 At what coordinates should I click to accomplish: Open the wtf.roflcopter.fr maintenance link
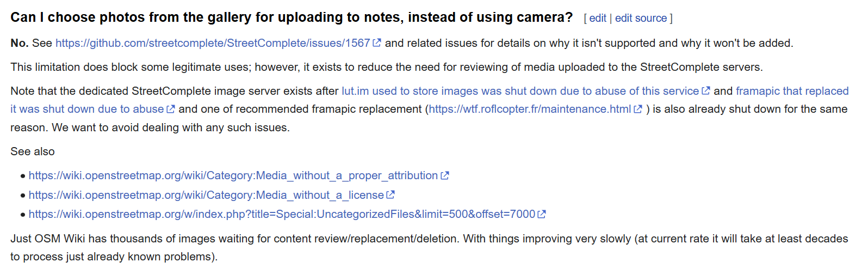[x=530, y=109]
